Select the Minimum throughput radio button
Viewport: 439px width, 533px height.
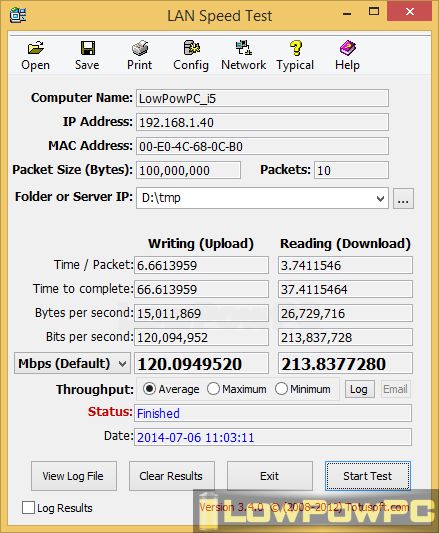click(281, 389)
